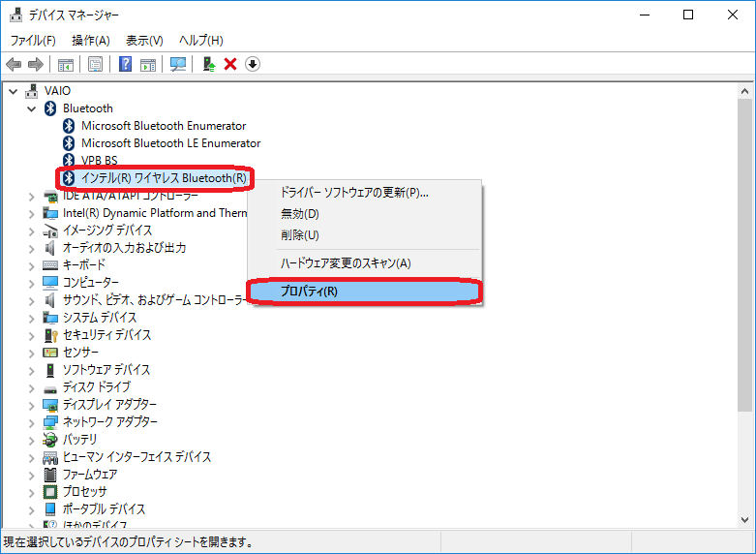The height and width of the screenshot is (554, 756).
Task: Click the scrollbar up arrow
Action: pyautogui.click(x=744, y=91)
